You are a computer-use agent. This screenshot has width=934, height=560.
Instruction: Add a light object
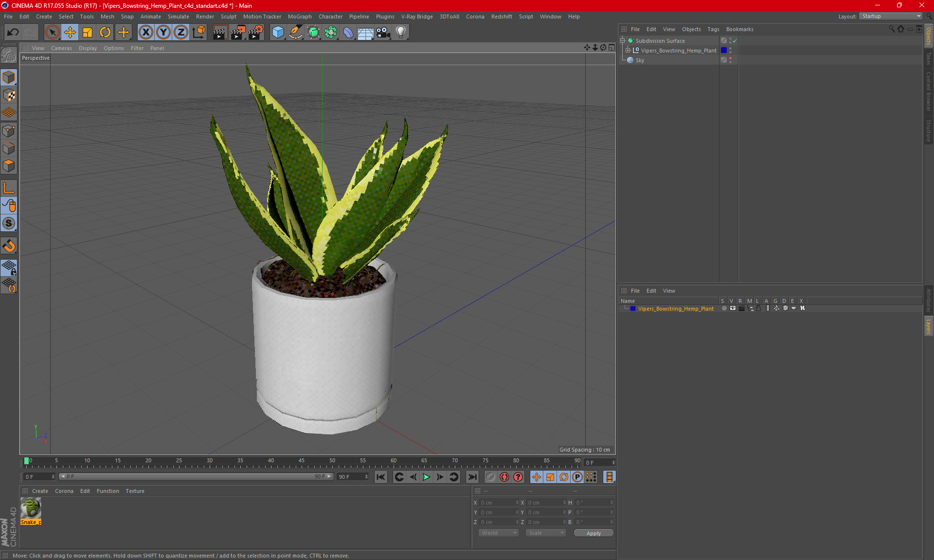[x=401, y=32]
